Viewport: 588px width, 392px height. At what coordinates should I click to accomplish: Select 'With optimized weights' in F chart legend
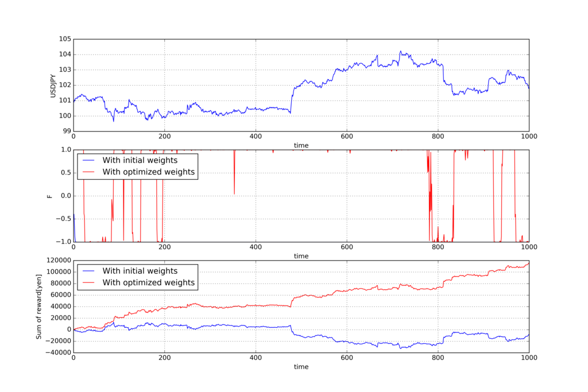coord(149,172)
